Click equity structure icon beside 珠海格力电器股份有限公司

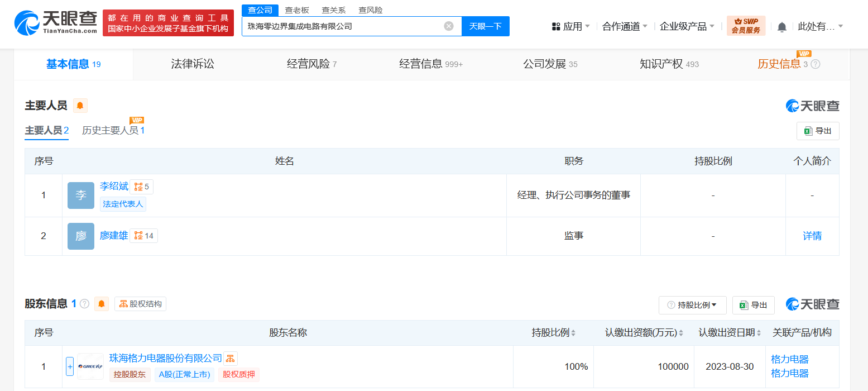(231, 358)
